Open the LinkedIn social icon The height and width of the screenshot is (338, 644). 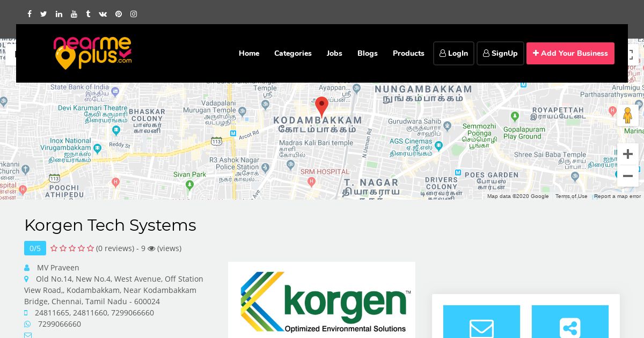click(x=59, y=14)
